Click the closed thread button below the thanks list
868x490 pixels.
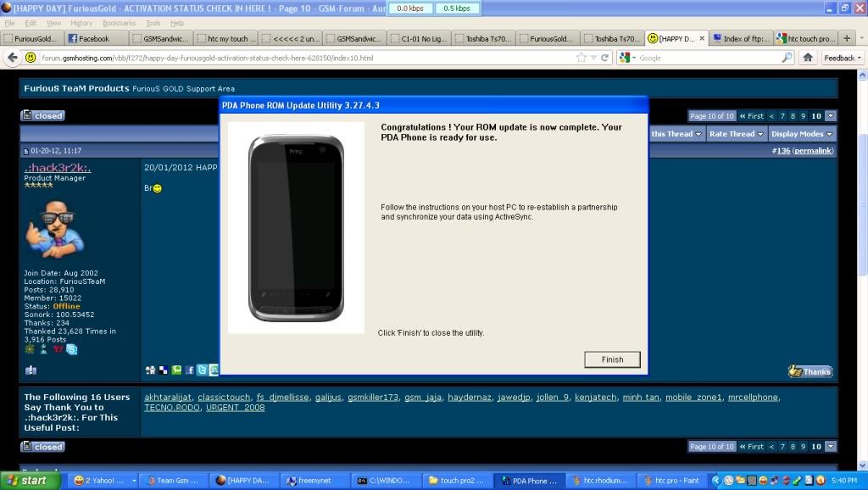click(43, 446)
